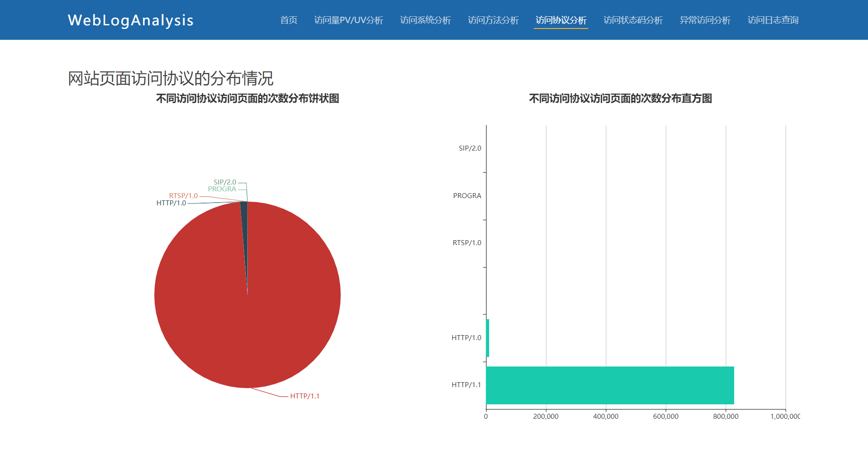Click SIP/2.0 axis label in bar chart
Viewport: 868px width, 450px height.
[x=470, y=148]
